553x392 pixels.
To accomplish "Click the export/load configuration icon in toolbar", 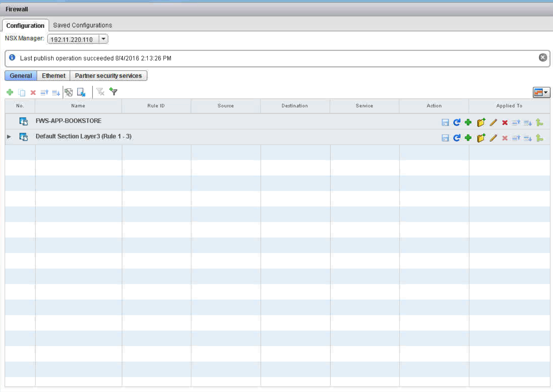I will (81, 92).
